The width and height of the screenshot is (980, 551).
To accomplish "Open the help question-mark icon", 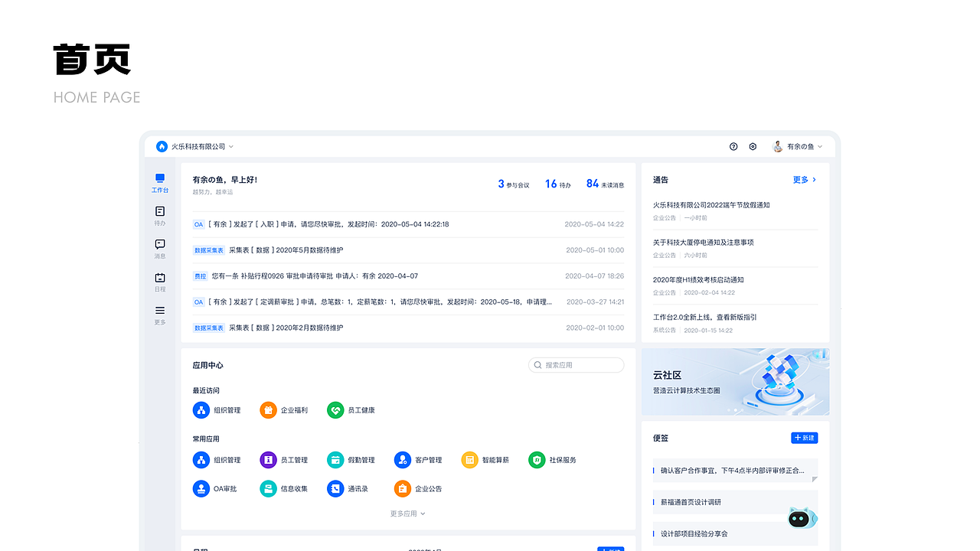I will [x=733, y=146].
